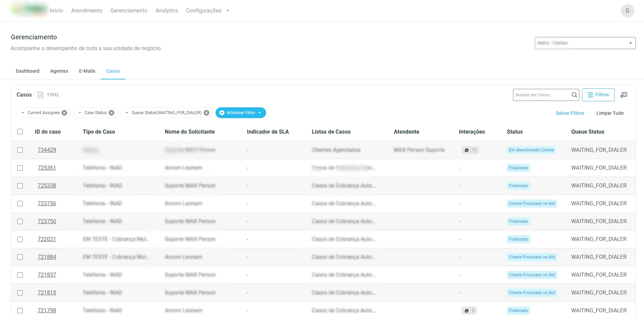Remove the Current Assignee filter chip
Viewport: 644px width, 317px height.
64,113
